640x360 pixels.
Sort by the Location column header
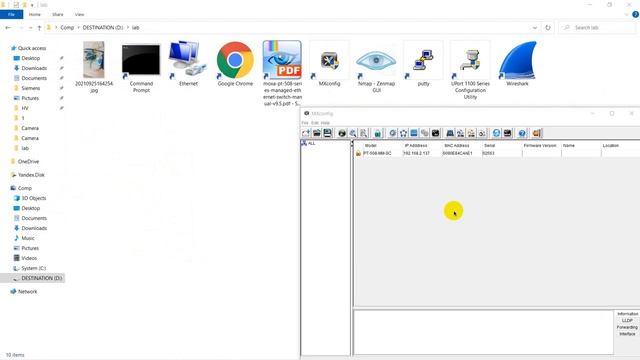[x=611, y=145]
